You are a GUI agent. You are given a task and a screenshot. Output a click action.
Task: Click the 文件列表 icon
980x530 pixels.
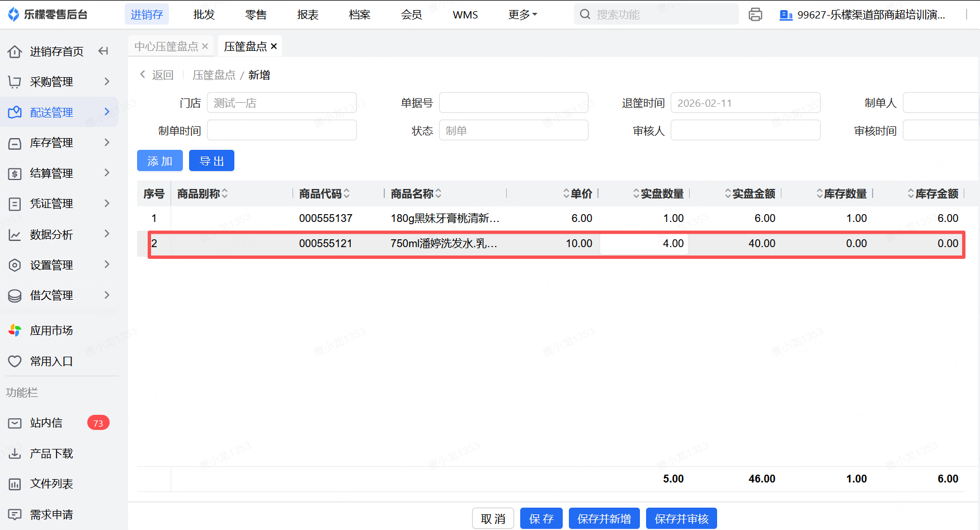click(x=15, y=484)
